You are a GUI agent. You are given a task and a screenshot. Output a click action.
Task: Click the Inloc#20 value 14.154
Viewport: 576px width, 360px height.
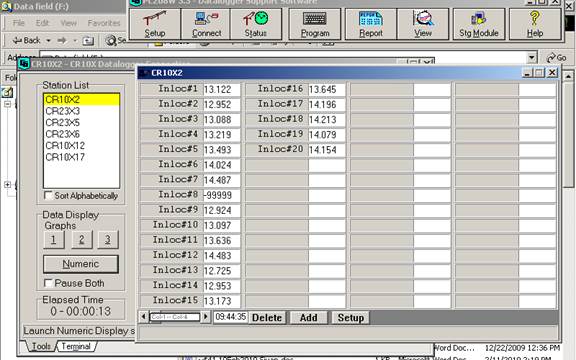pyautogui.click(x=327, y=150)
